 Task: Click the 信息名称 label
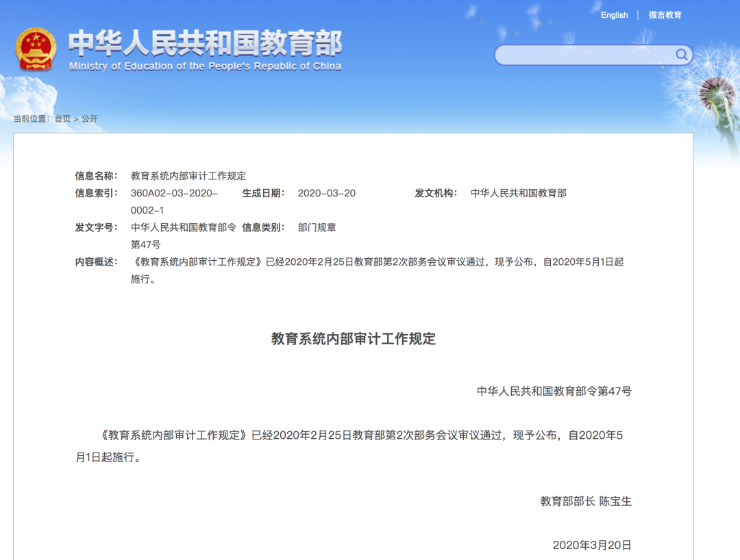tap(97, 176)
